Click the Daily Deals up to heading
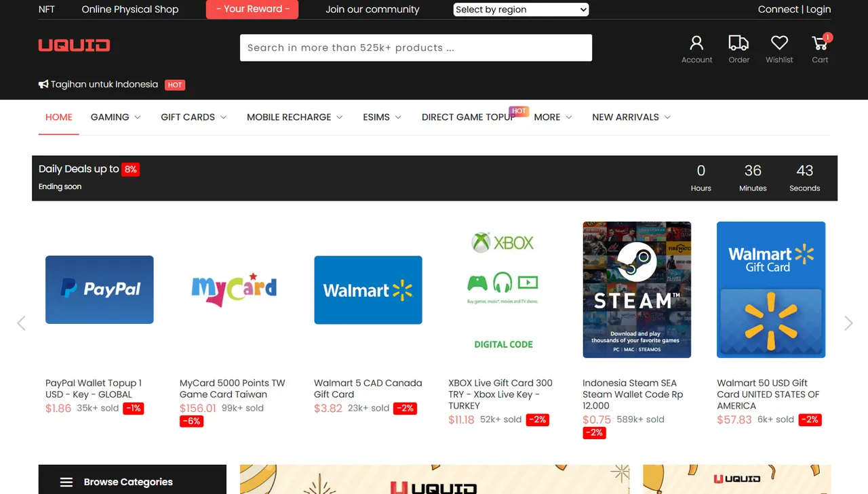Screen dimensions: 868x494 (x=79, y=169)
